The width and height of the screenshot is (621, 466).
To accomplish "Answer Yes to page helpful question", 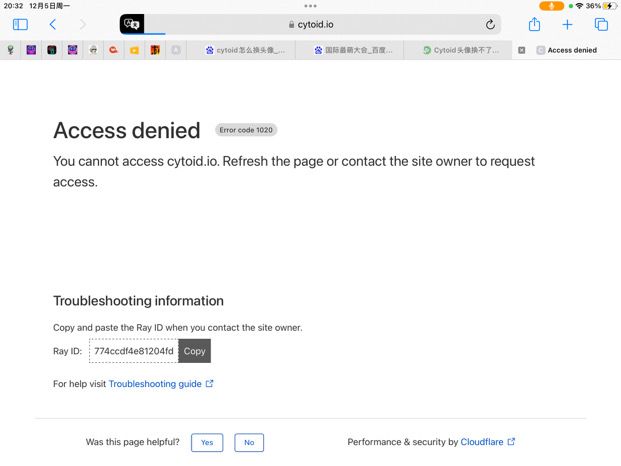I will tap(207, 442).
